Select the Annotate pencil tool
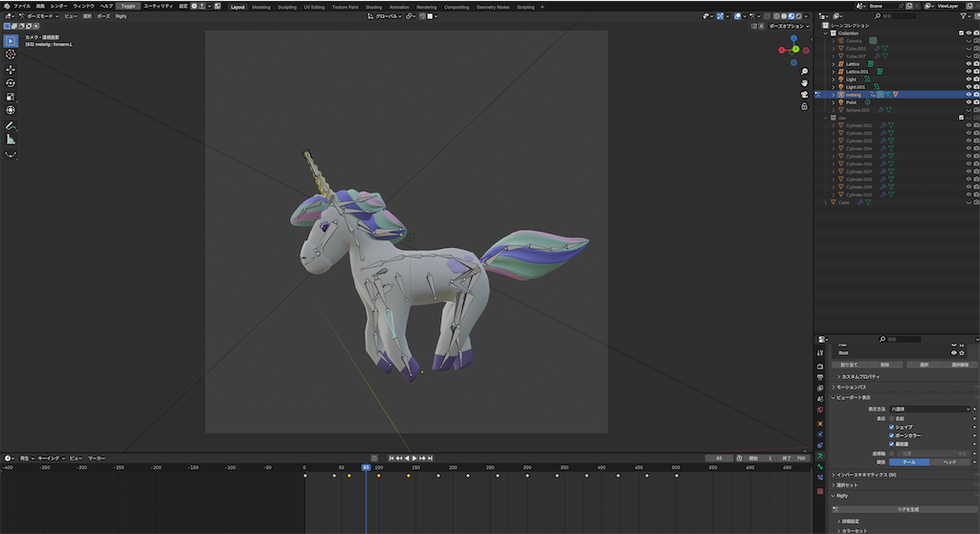This screenshot has height=534, width=980. coord(11,125)
